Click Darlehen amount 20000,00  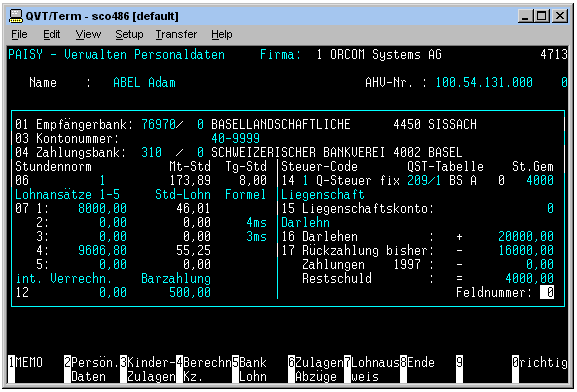point(526,236)
